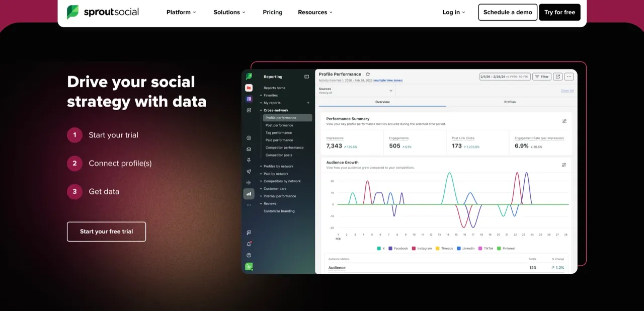Click the Filter button
Image resolution: width=644 pixels, height=311 pixels.
542,76
